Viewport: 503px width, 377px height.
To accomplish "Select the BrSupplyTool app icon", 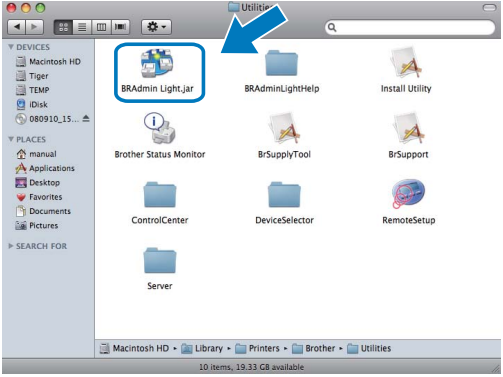I will [284, 128].
